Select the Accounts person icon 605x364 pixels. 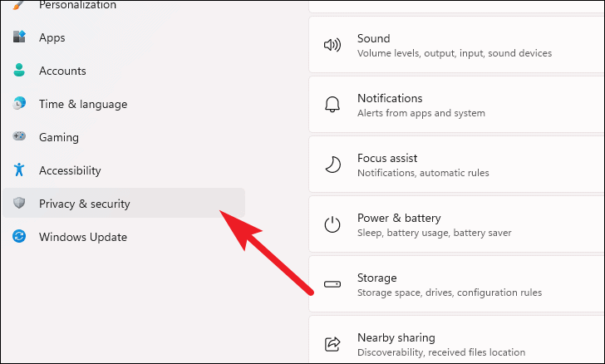[x=19, y=71]
